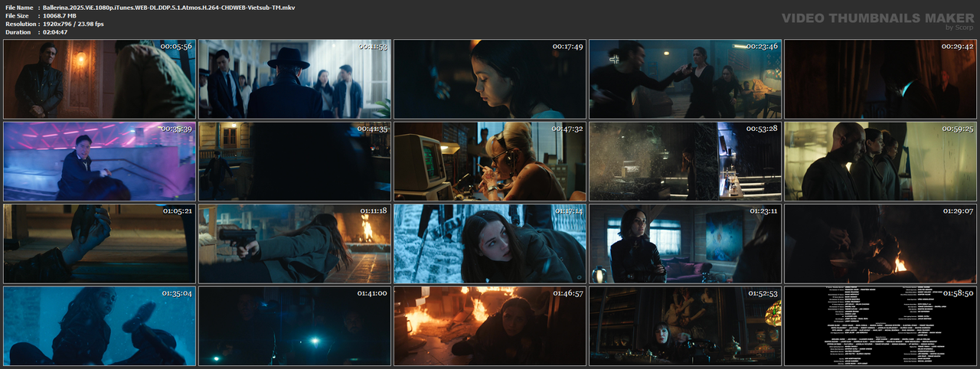Select the thumbnail stamped 01:23:11

[685, 243]
